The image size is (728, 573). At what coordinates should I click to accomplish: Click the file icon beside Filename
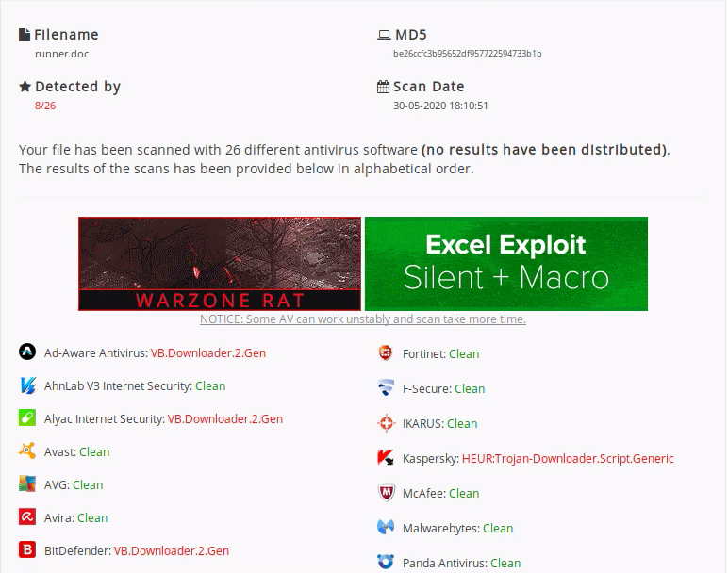(x=25, y=35)
